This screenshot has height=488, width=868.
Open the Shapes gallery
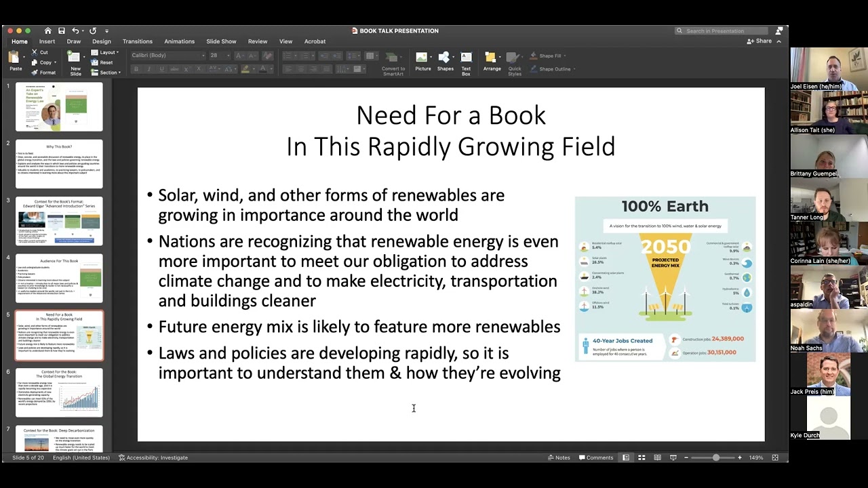tap(445, 62)
